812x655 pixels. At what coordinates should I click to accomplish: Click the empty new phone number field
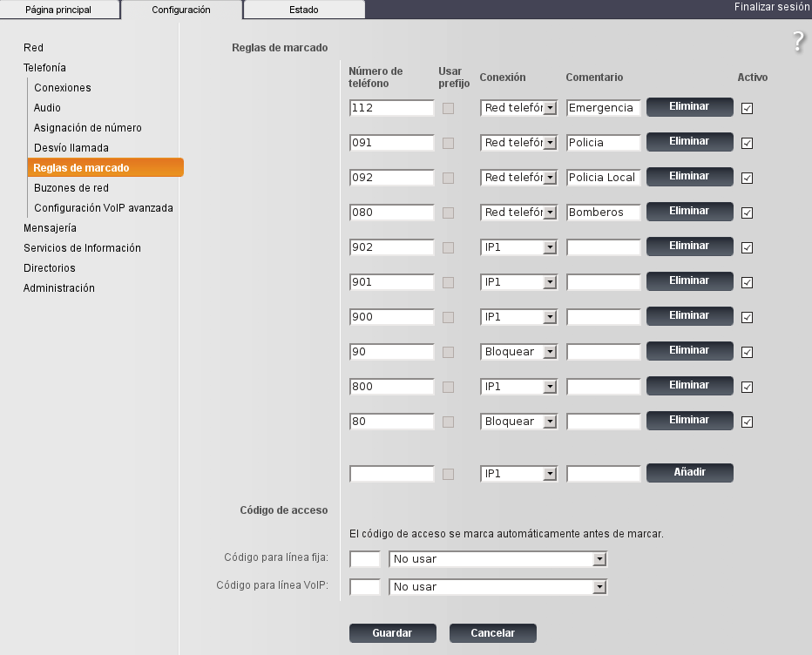tap(391, 474)
